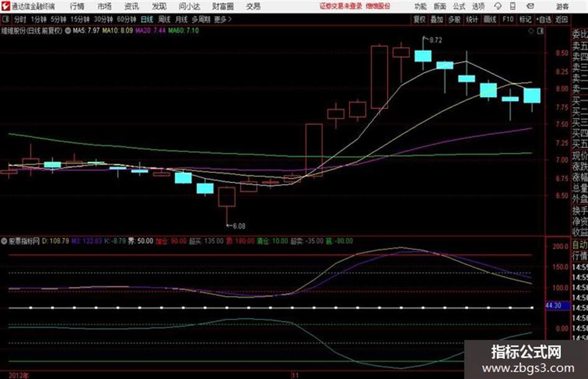Switch to the 60分钟 period tab

(x=126, y=19)
